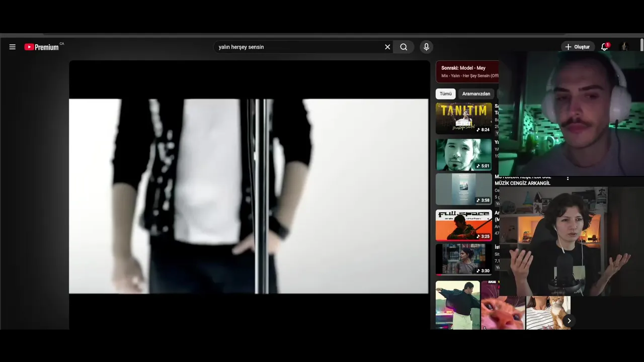This screenshot has width=644, height=362.
Task: Click the page's vertical scrollbar thumb
Action: [642, 45]
